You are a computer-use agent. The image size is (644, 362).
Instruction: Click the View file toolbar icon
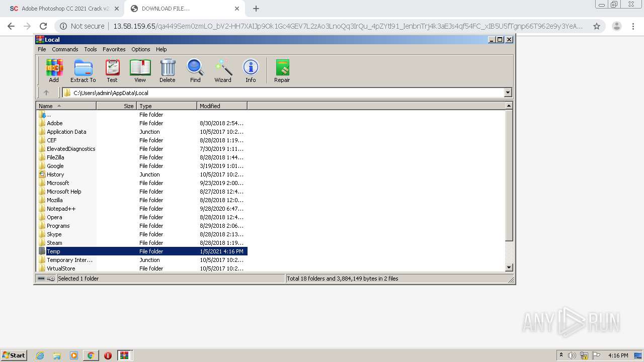coord(140,70)
